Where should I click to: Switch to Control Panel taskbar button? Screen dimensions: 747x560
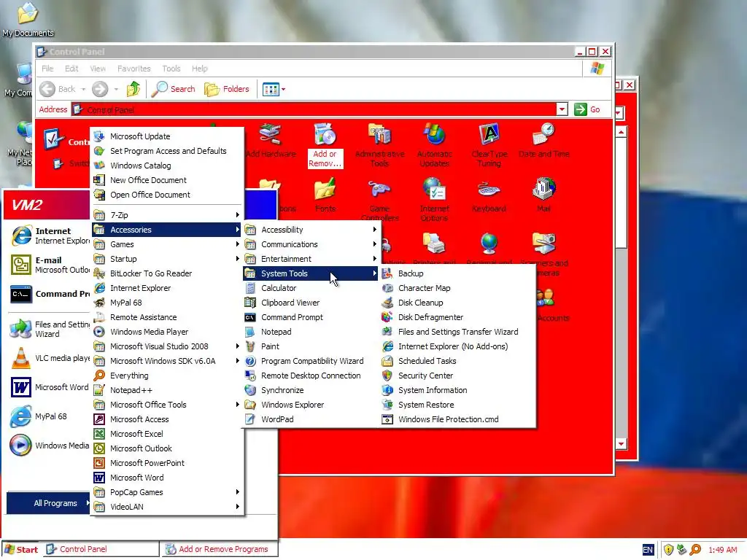click(x=101, y=550)
